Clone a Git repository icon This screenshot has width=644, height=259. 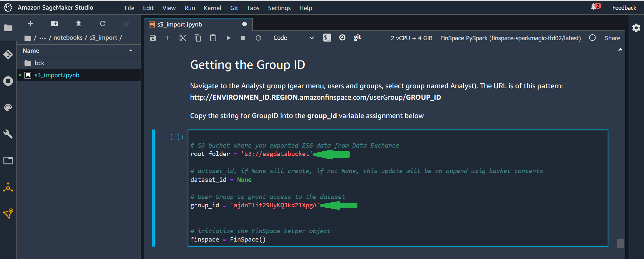pos(126,23)
